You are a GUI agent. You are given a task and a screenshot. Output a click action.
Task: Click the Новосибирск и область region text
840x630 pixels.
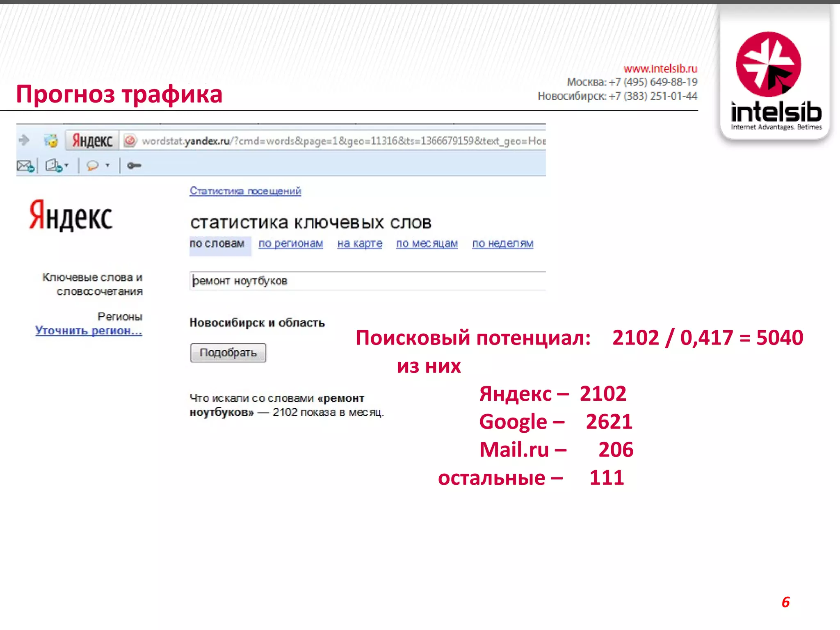(257, 323)
